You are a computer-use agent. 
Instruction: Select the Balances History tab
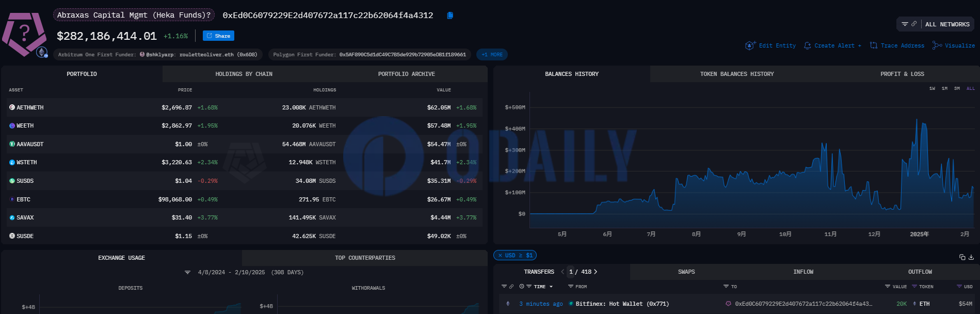tap(572, 74)
